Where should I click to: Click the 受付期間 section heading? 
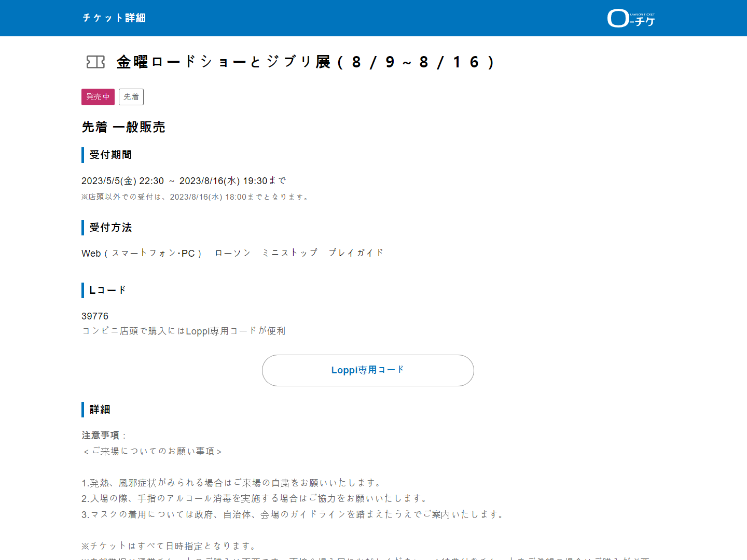click(x=110, y=155)
